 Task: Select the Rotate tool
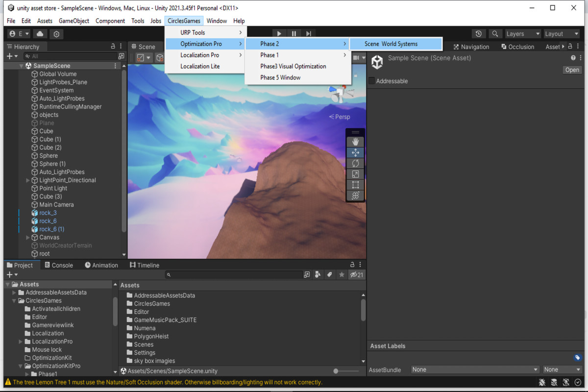pyautogui.click(x=355, y=163)
